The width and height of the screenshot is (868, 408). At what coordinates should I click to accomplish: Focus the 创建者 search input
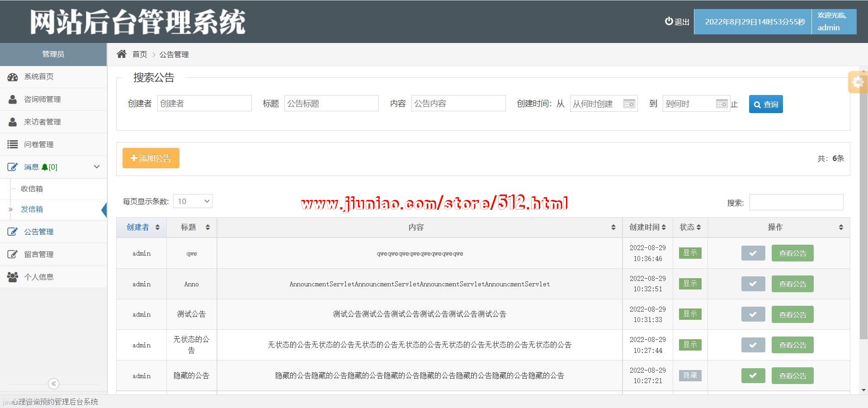[x=204, y=104]
